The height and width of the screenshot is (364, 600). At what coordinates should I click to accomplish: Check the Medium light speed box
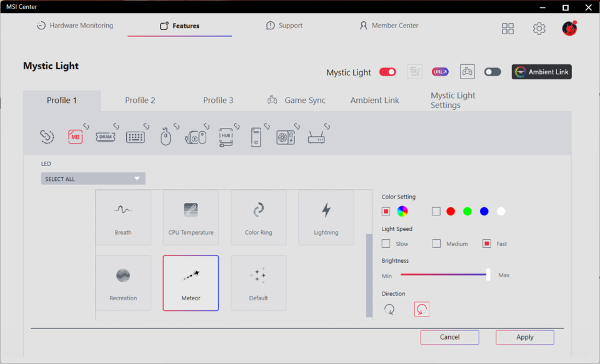436,243
